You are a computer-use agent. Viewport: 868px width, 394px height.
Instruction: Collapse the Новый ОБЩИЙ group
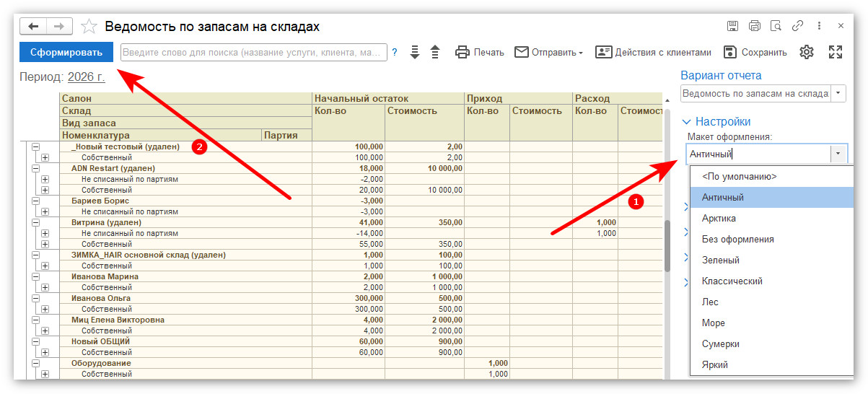34,341
